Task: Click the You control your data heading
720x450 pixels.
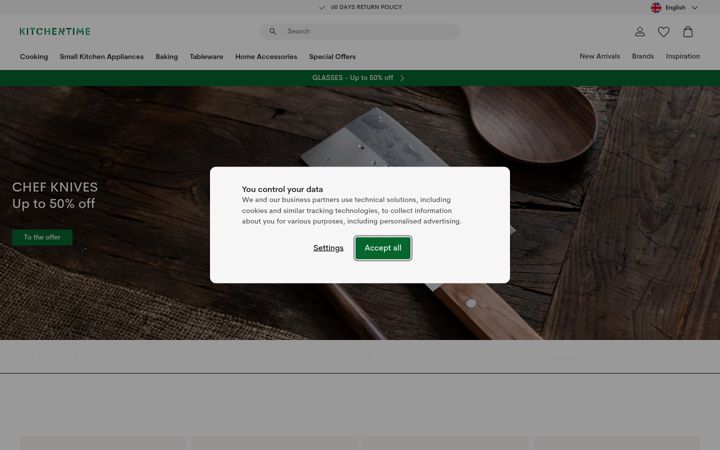Action: click(282, 189)
